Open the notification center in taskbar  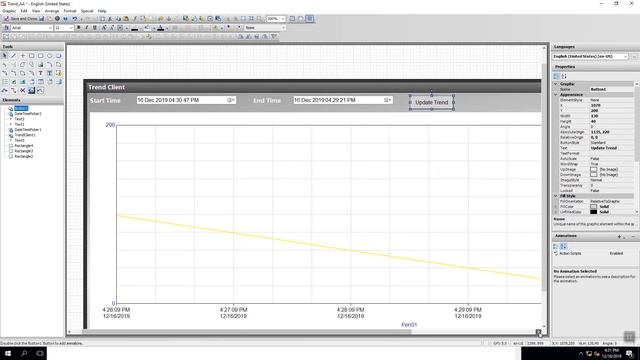629,353
